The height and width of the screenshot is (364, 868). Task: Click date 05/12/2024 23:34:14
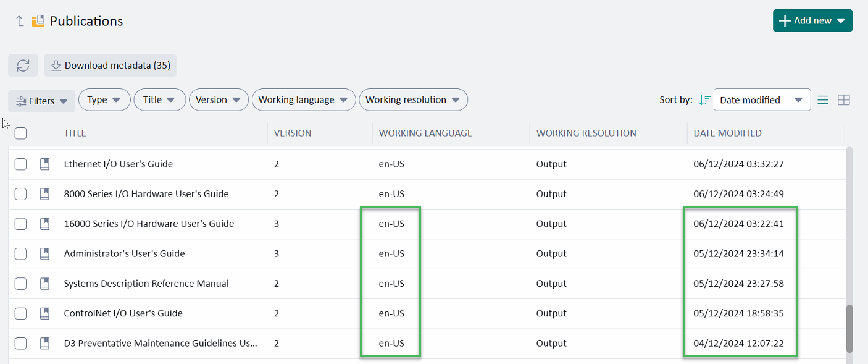pyautogui.click(x=739, y=253)
